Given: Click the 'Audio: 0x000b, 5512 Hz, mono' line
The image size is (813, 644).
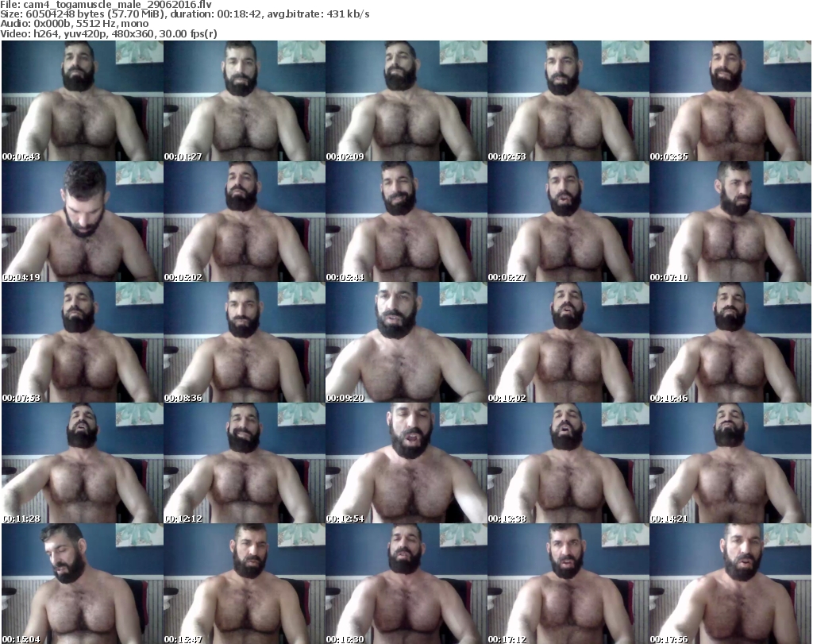Looking at the screenshot, I should click(74, 24).
